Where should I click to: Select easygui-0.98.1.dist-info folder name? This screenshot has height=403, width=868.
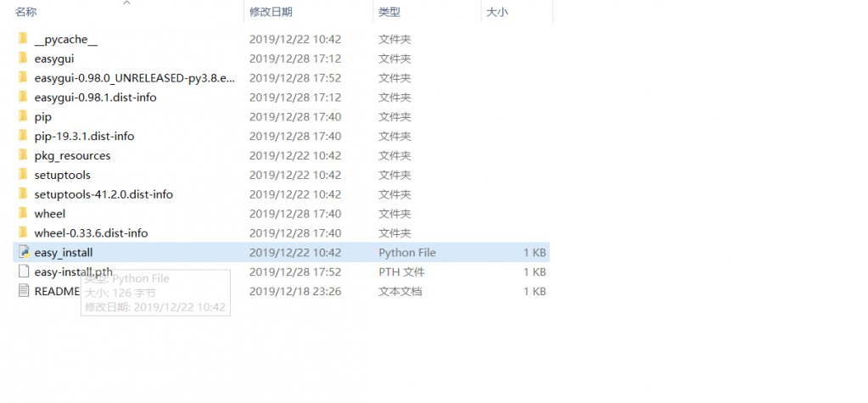(x=95, y=98)
